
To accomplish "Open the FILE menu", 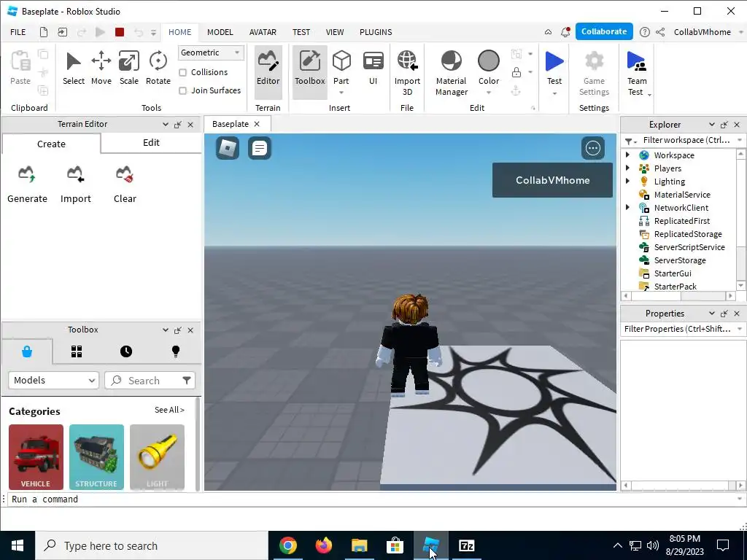I will (x=18, y=32).
